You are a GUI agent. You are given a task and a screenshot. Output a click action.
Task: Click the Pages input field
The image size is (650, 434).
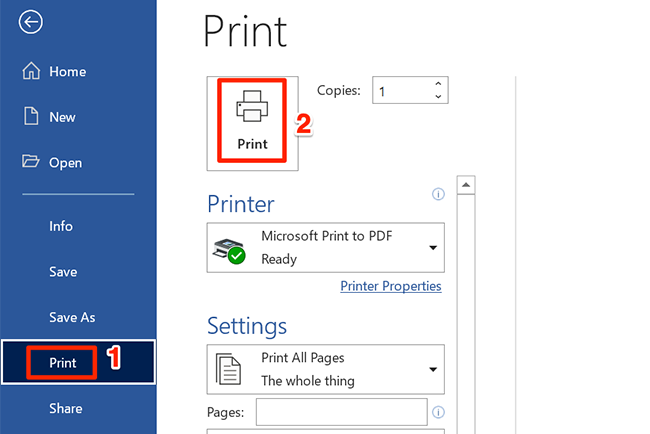(x=340, y=412)
